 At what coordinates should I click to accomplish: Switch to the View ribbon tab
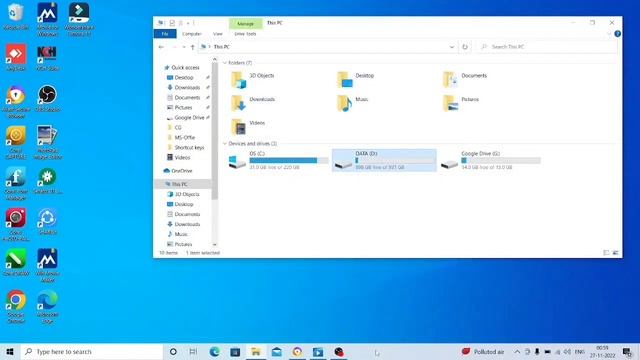[218, 34]
